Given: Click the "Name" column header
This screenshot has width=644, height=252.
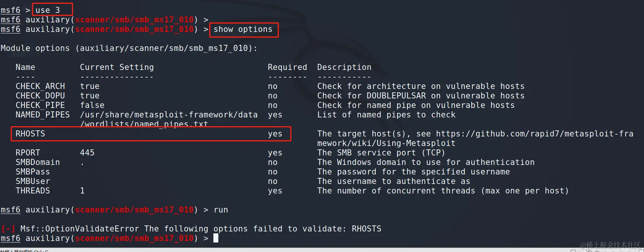Looking at the screenshot, I should click(x=25, y=67).
